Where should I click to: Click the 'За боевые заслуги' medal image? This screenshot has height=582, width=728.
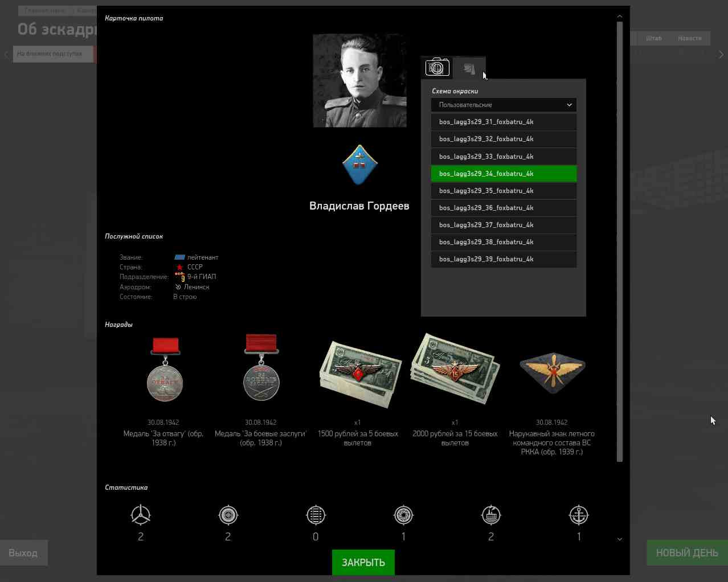click(x=261, y=368)
